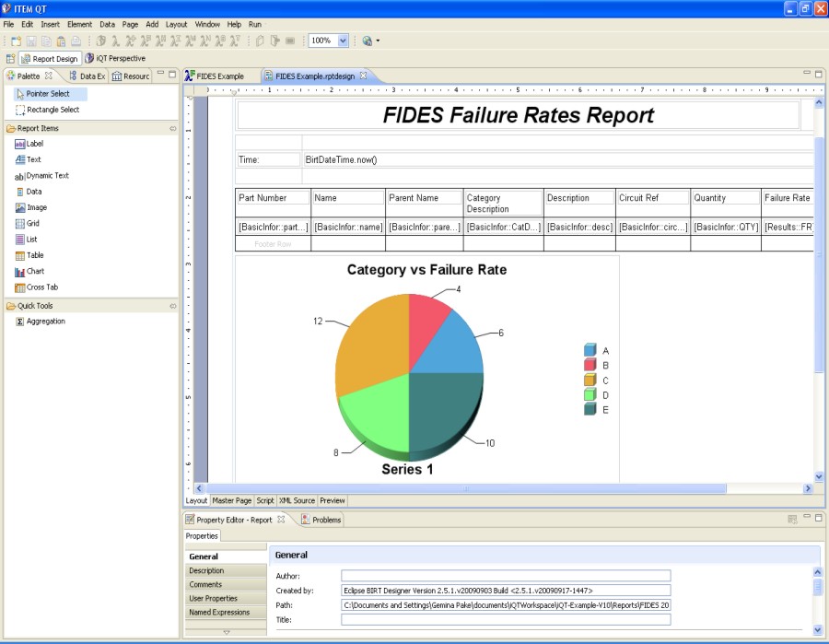
Task: Pick the Cross Tab palette item
Action: pos(41,287)
